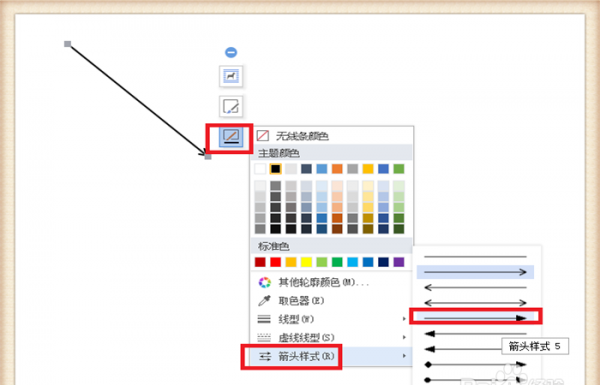Expand the line type submenu arrow
Image resolution: width=600 pixels, height=385 pixels.
tap(404, 319)
